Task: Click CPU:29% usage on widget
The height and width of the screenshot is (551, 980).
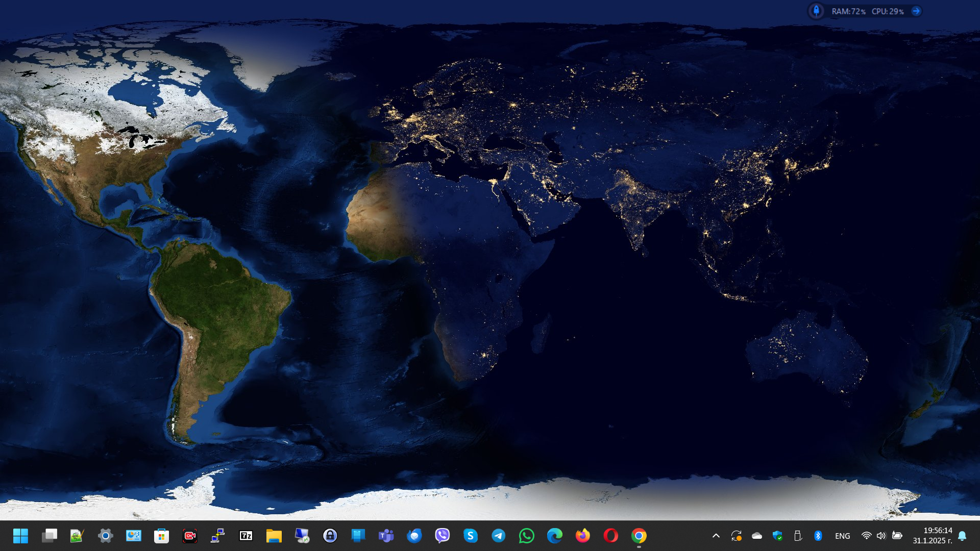Action: pos(888,11)
